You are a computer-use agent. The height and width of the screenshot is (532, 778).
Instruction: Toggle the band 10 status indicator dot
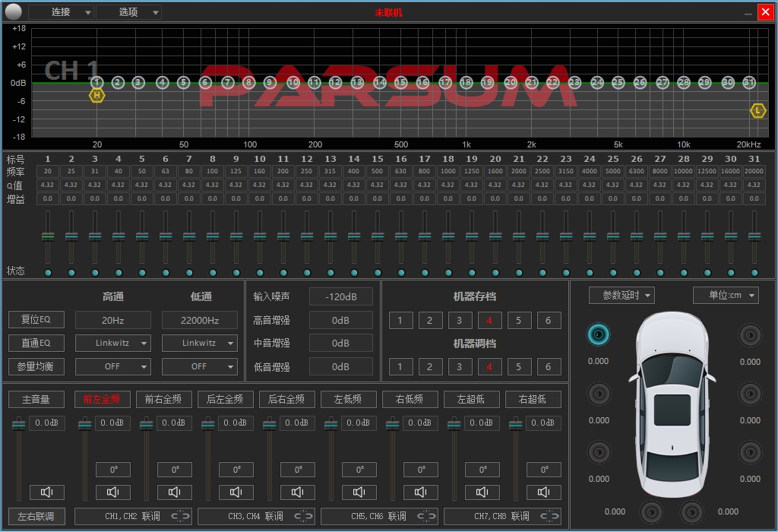260,272
